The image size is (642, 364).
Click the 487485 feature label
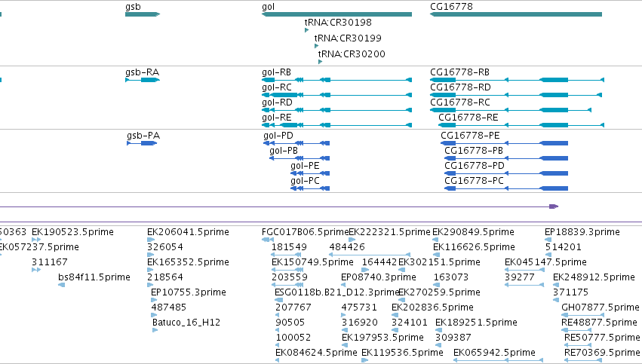point(169,308)
